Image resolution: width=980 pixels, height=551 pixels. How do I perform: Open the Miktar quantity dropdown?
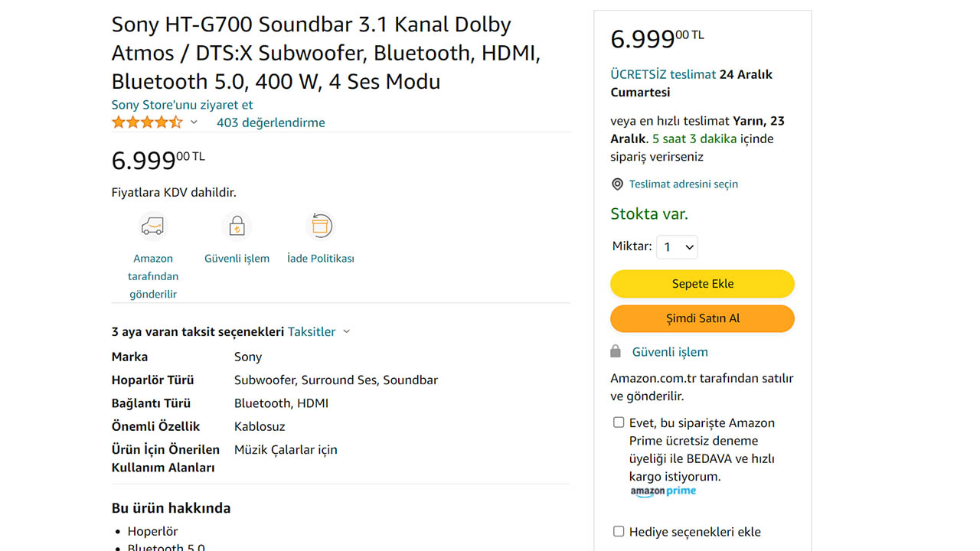tap(678, 247)
